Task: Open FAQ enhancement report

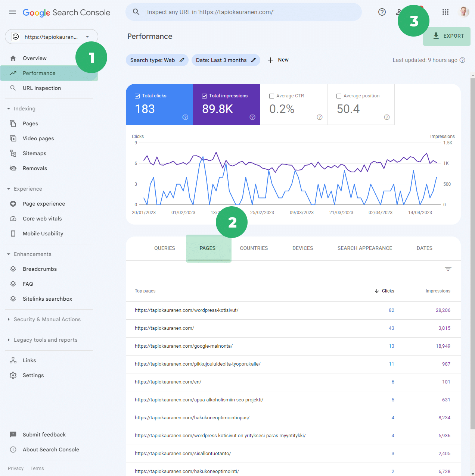Action: coord(49,284)
